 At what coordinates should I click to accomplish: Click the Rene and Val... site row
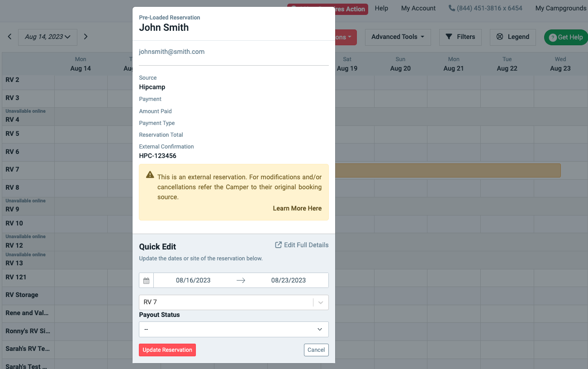(27, 313)
